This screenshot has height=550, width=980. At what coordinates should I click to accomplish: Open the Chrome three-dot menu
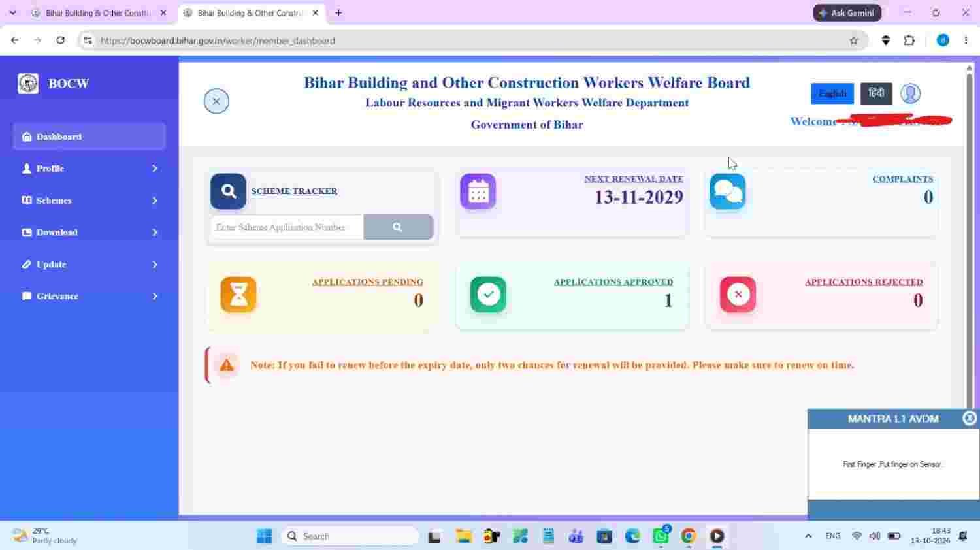point(966,40)
